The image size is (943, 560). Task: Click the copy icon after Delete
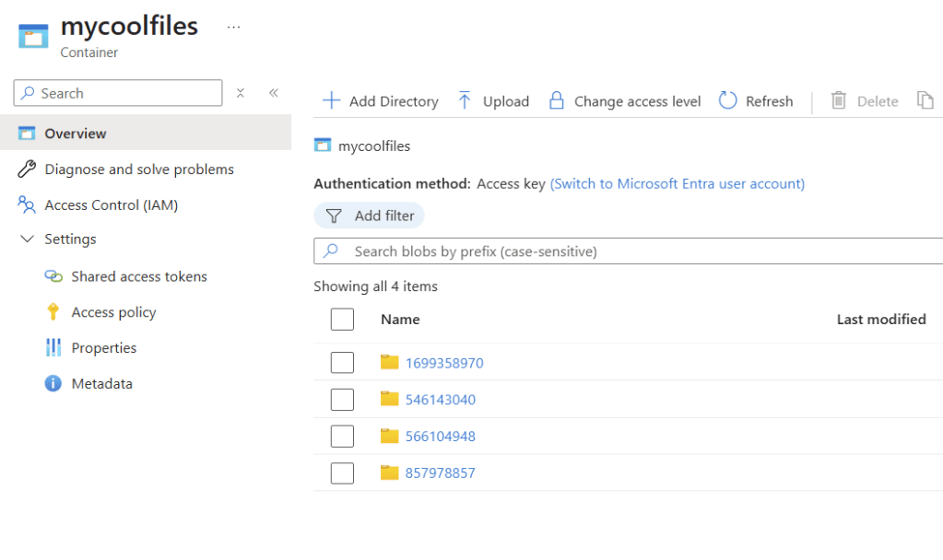tap(925, 101)
